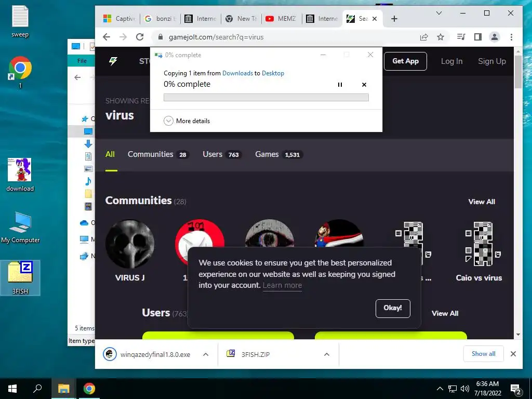The width and height of the screenshot is (532, 399).
Task: Open notification center in taskbar
Action: click(x=516, y=390)
